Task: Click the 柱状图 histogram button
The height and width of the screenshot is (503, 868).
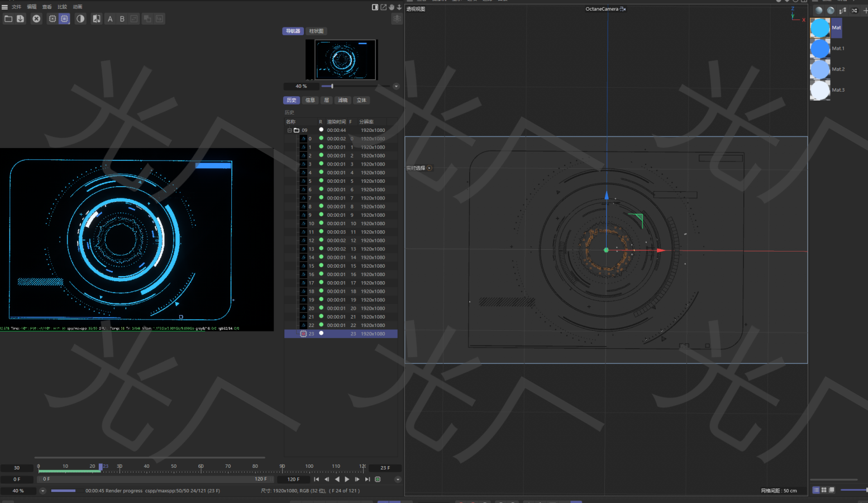Action: point(316,31)
